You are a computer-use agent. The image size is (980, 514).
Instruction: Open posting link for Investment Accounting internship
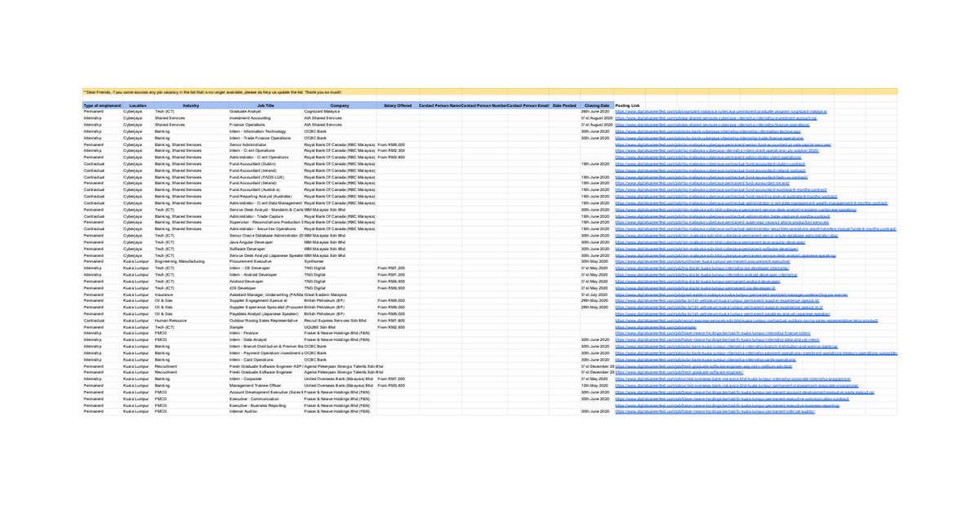pyautogui.click(x=715, y=118)
